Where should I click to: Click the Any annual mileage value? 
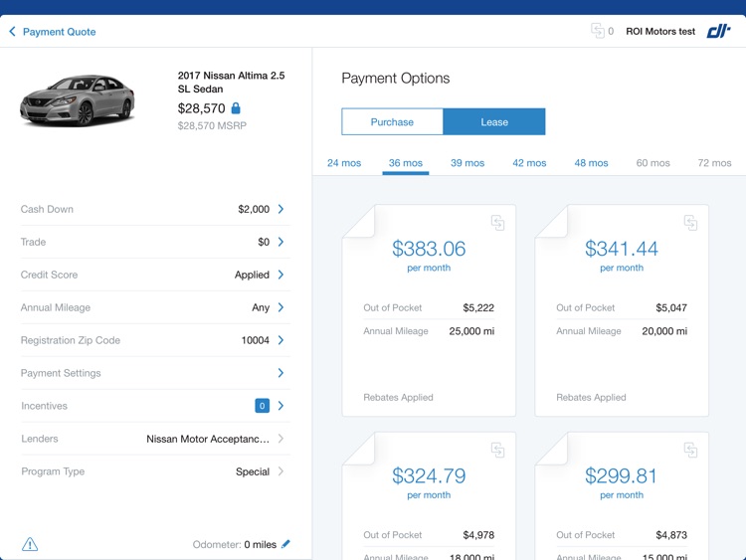click(261, 307)
